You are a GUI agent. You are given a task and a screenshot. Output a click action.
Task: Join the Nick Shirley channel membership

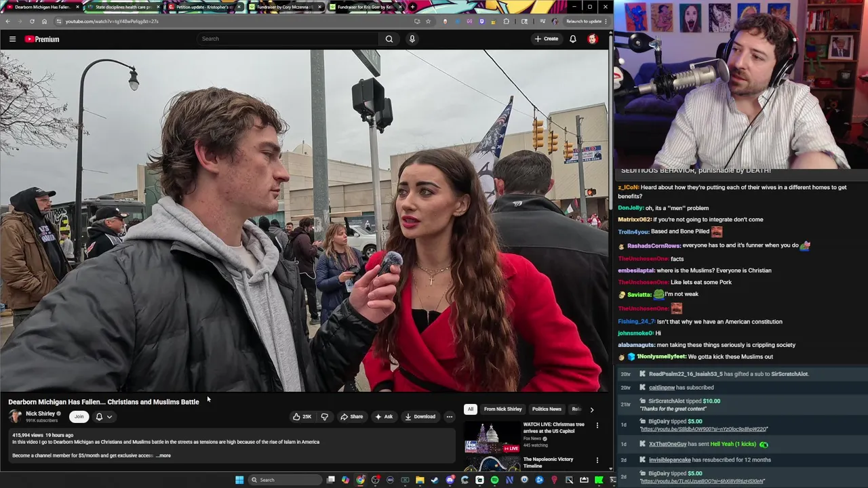click(79, 417)
